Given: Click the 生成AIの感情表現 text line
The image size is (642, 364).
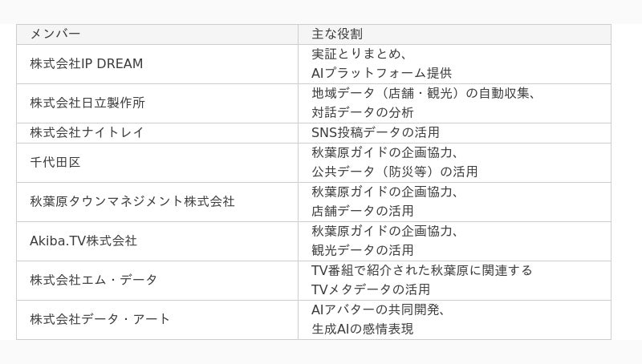Looking at the screenshot, I should click(363, 329).
